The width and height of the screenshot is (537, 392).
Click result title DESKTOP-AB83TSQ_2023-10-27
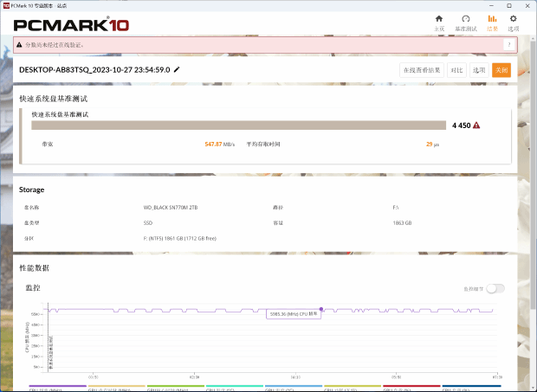(x=94, y=70)
